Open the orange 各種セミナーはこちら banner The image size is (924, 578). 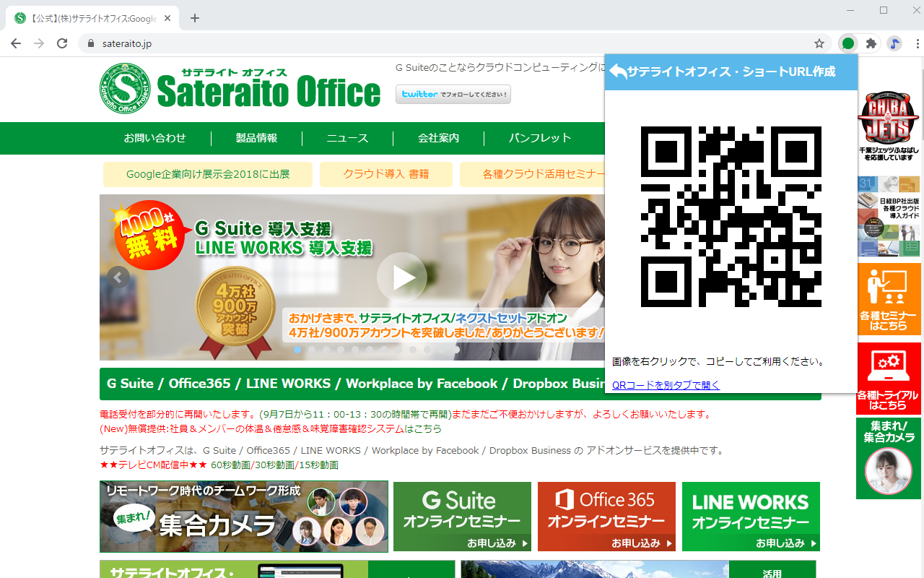(889, 298)
